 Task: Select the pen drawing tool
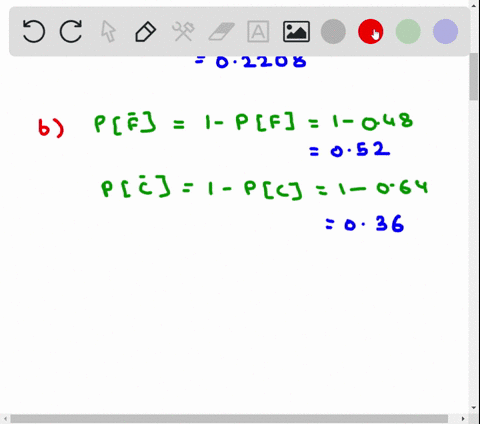tap(146, 32)
